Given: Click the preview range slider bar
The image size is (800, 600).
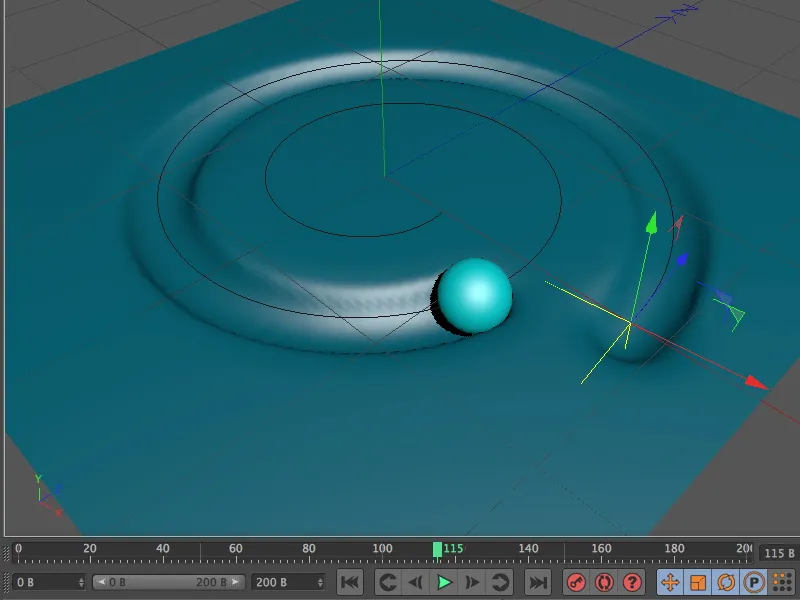Looking at the screenshot, I should (168, 582).
